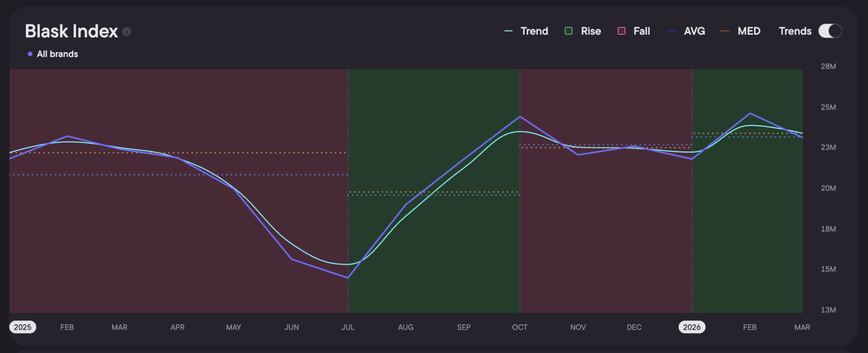Screen dimensions: 868x353
Task: Click the info icon beside Blask Index
Action: click(x=126, y=31)
